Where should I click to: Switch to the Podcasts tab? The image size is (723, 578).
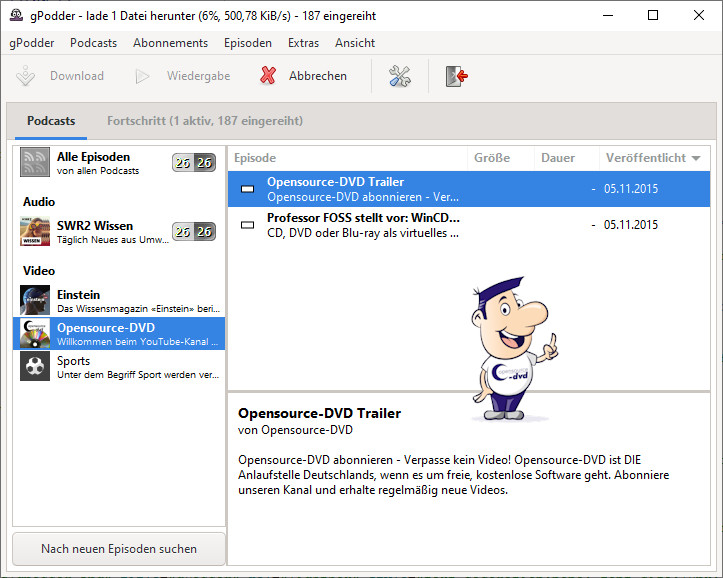[x=51, y=121]
